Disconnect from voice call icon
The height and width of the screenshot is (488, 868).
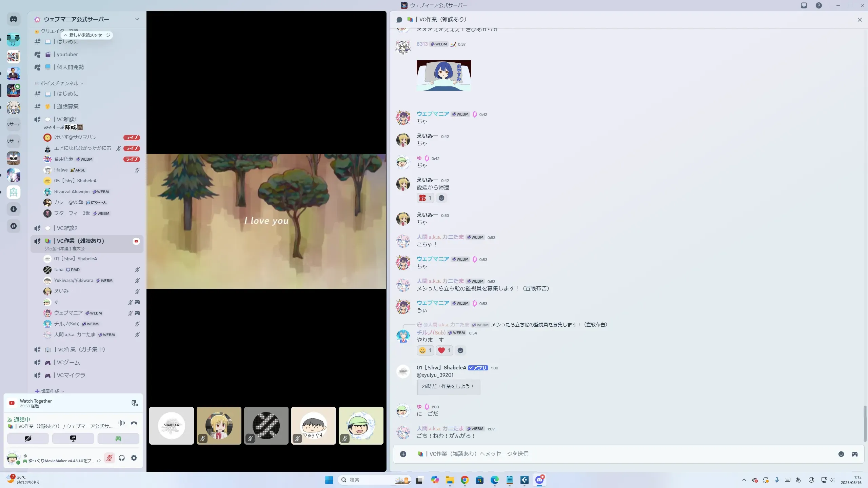click(x=134, y=423)
